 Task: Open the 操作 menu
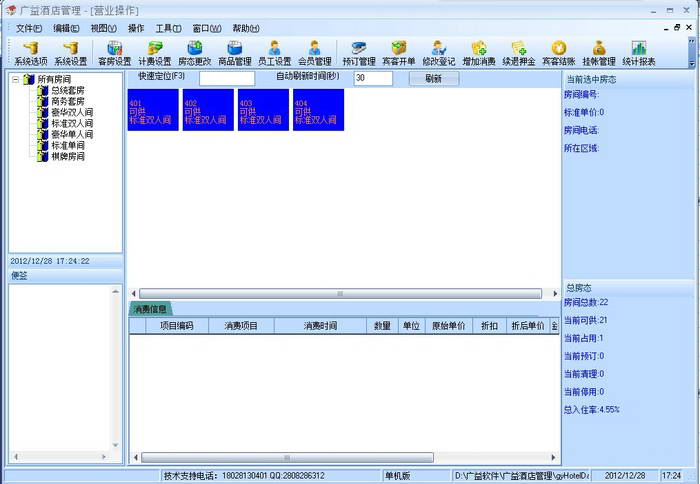click(136, 29)
